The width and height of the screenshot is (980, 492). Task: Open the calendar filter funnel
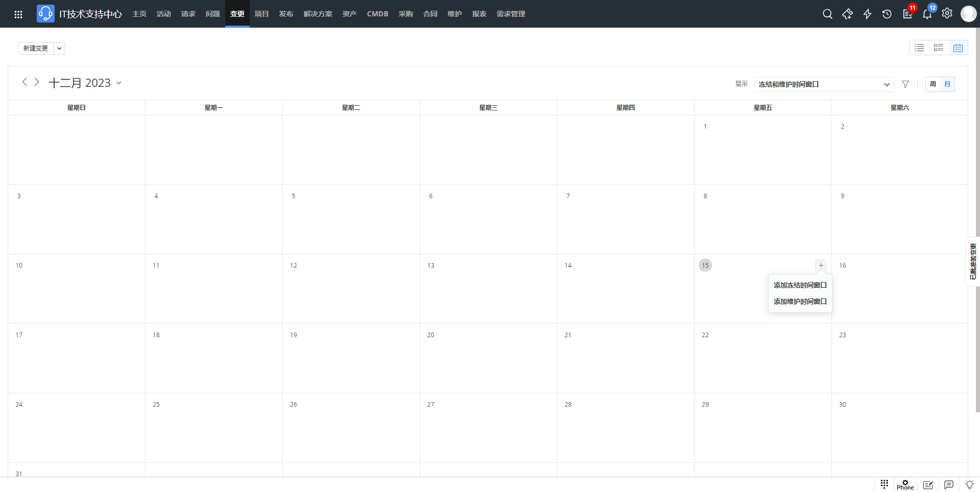tap(905, 84)
